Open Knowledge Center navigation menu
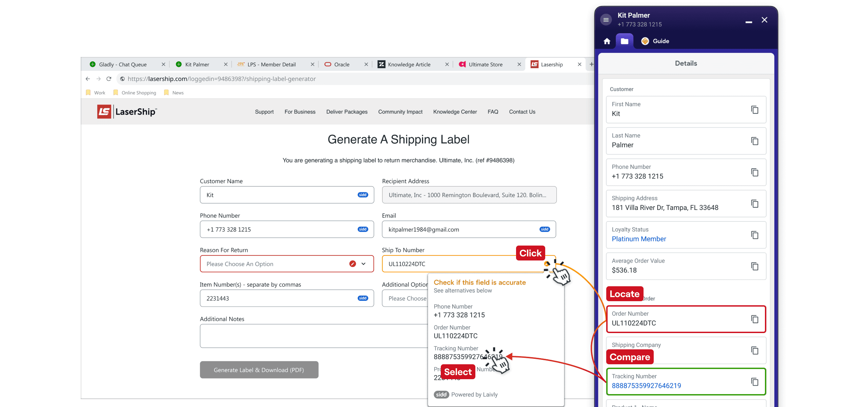The height and width of the screenshot is (407, 868). click(455, 112)
